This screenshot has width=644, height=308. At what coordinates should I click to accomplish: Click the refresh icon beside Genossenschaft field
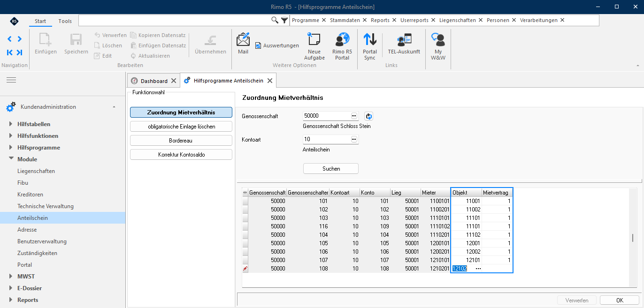[368, 116]
